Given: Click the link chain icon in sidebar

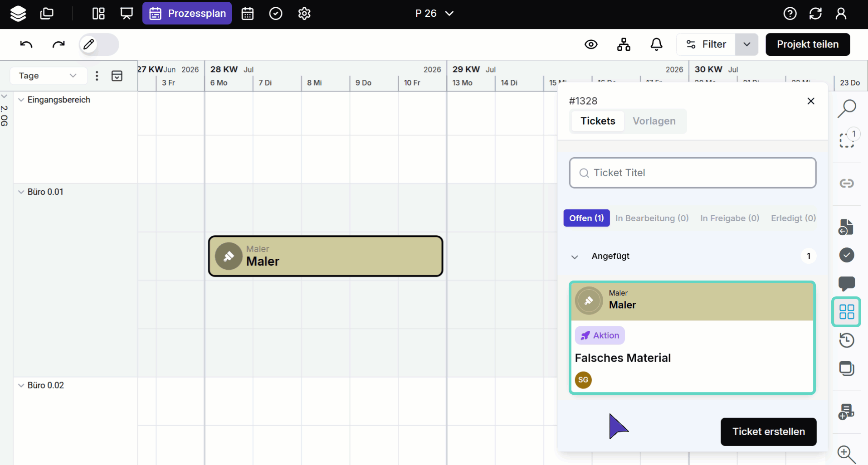Looking at the screenshot, I should pyautogui.click(x=846, y=184).
